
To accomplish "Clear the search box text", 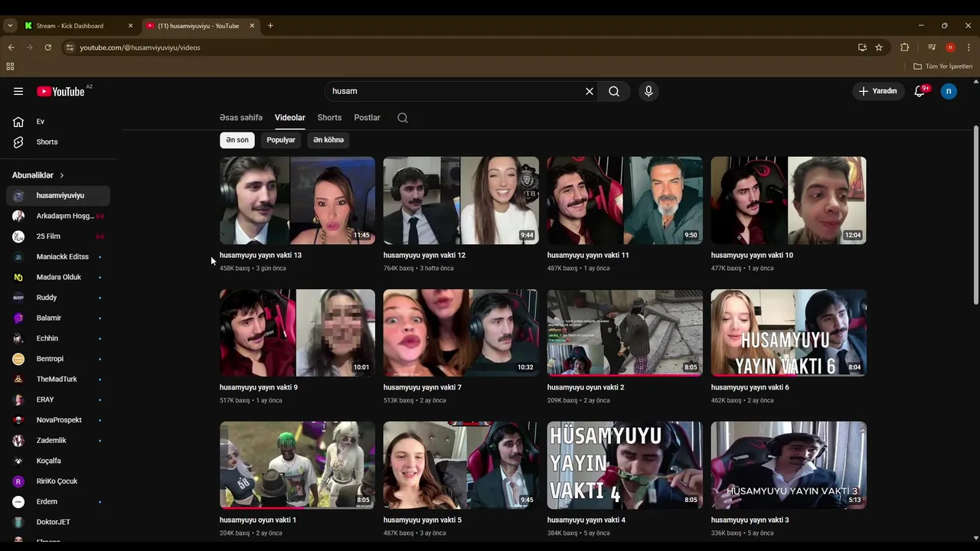I will click(590, 91).
